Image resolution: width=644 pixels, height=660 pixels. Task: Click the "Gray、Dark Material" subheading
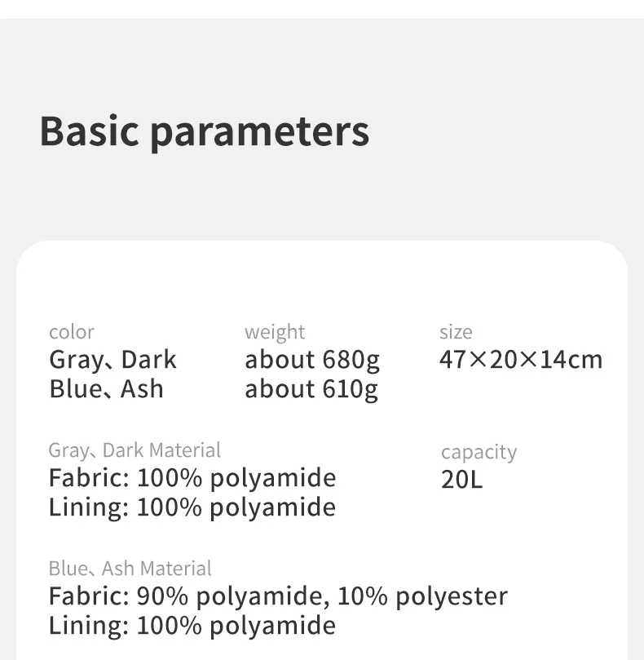coord(135,450)
